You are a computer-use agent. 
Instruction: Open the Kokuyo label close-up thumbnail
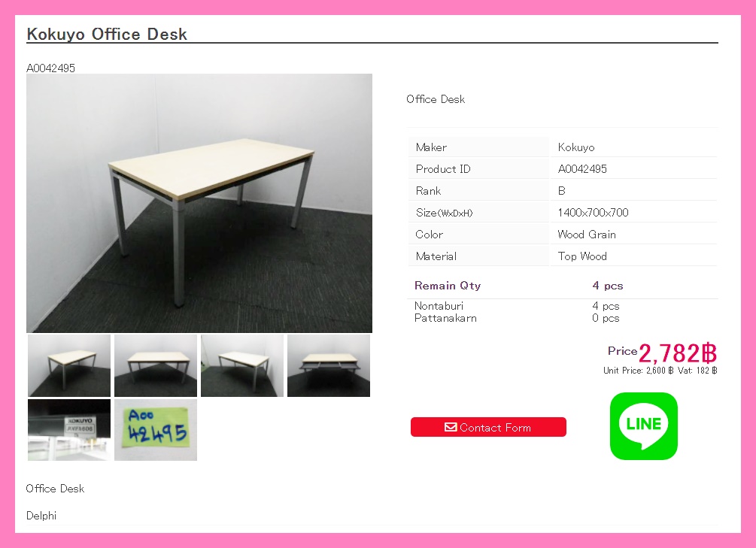[x=69, y=430]
